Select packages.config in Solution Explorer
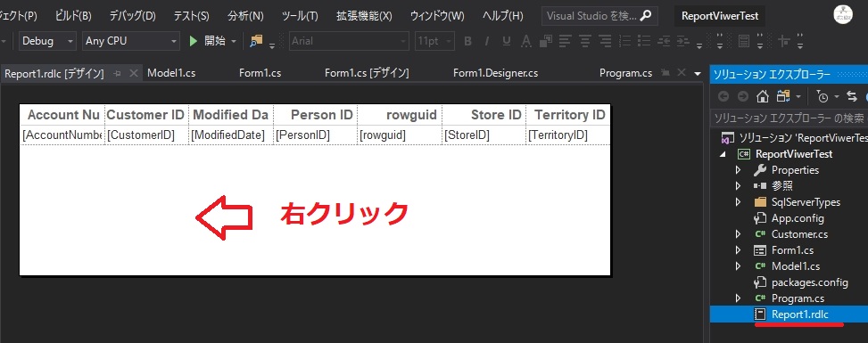 point(809,282)
